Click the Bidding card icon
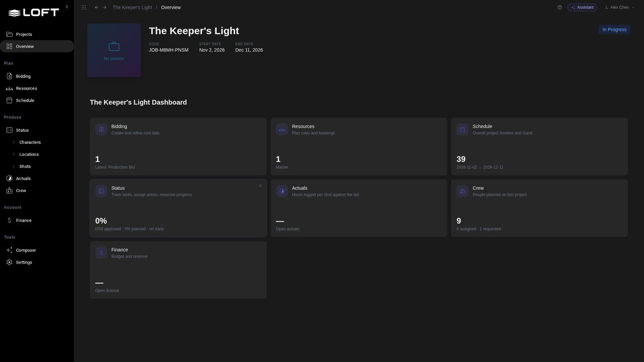 [101, 129]
